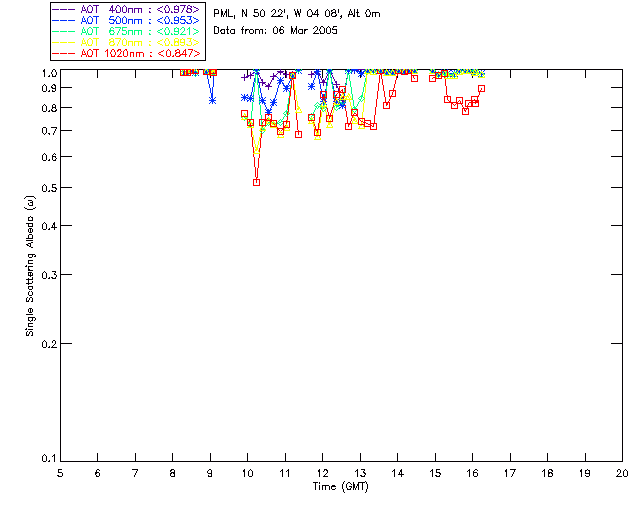This screenshot has height=512, width=640.
Task: Click the last red square near 16 GMT
Action: tap(481, 89)
